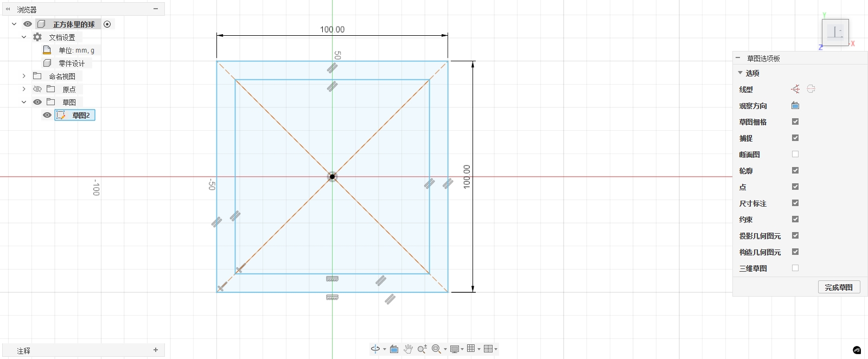Click the 草图2 sketch pencil icon
Image resolution: width=868 pixels, height=359 pixels.
[x=61, y=115]
